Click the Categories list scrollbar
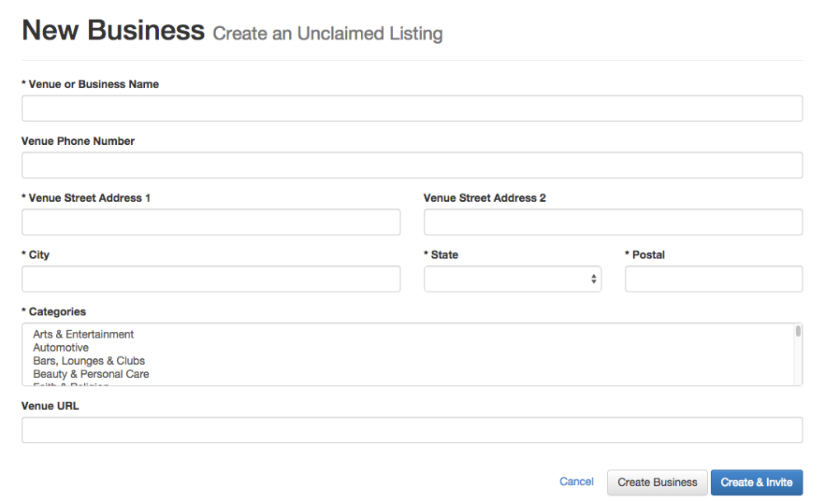Screen dimensions: 824x504 click(798, 354)
